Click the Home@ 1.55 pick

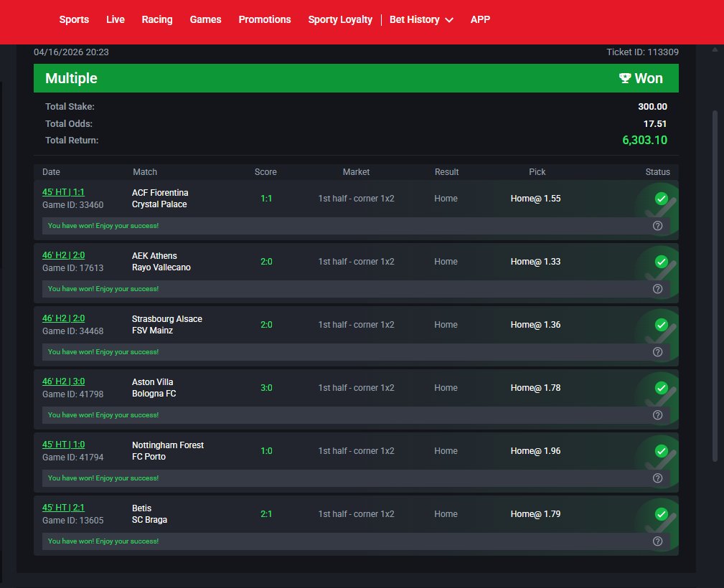coord(535,199)
